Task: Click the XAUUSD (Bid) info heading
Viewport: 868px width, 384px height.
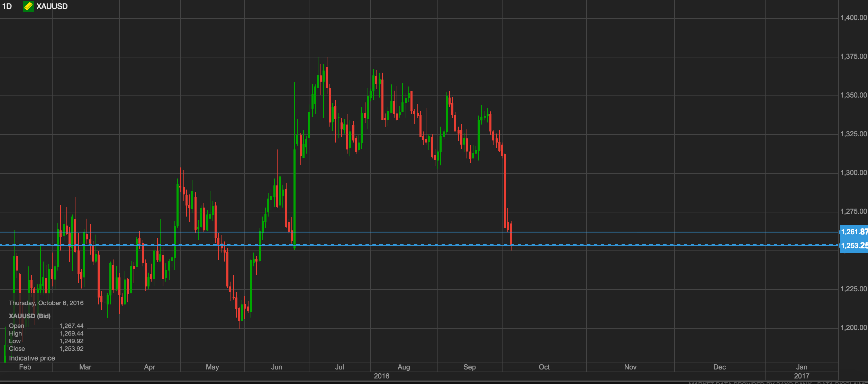Action: (30, 316)
